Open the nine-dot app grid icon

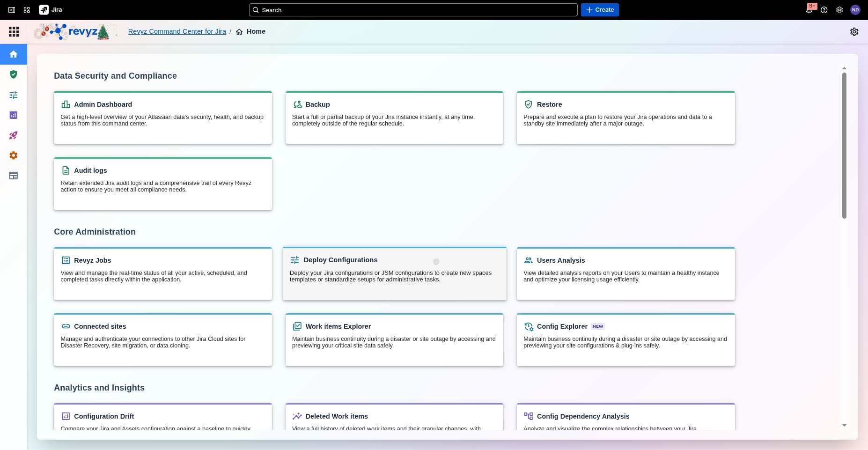14,32
